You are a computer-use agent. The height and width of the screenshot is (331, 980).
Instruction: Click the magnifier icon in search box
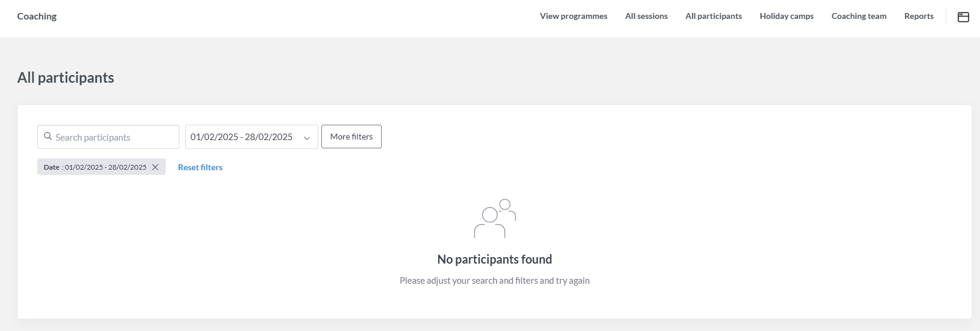(48, 137)
